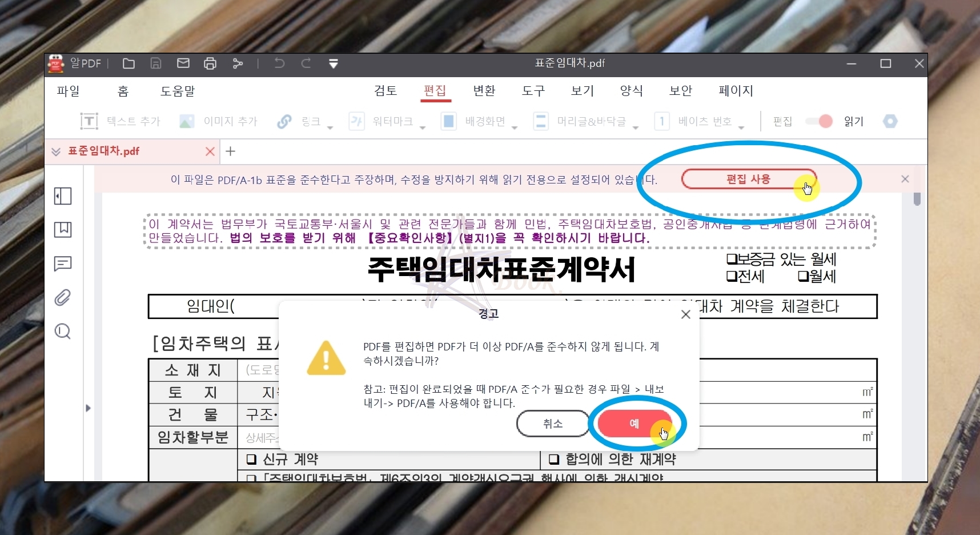Select the 편집 tab
This screenshot has height=535, width=980.
(435, 90)
